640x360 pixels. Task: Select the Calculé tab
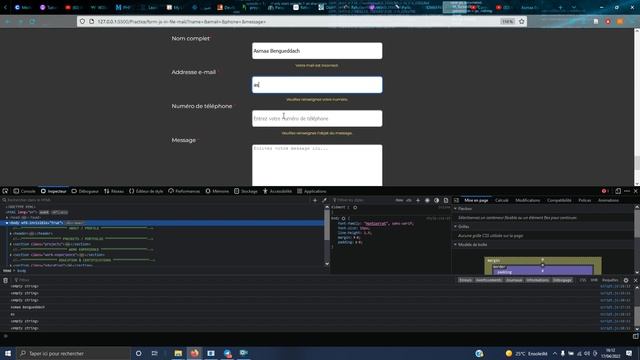click(502, 200)
